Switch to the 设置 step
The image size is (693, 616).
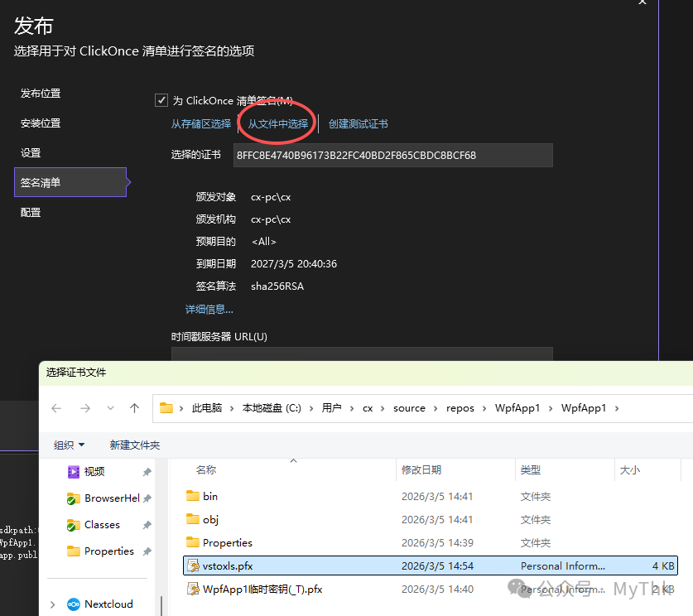pyautogui.click(x=31, y=153)
